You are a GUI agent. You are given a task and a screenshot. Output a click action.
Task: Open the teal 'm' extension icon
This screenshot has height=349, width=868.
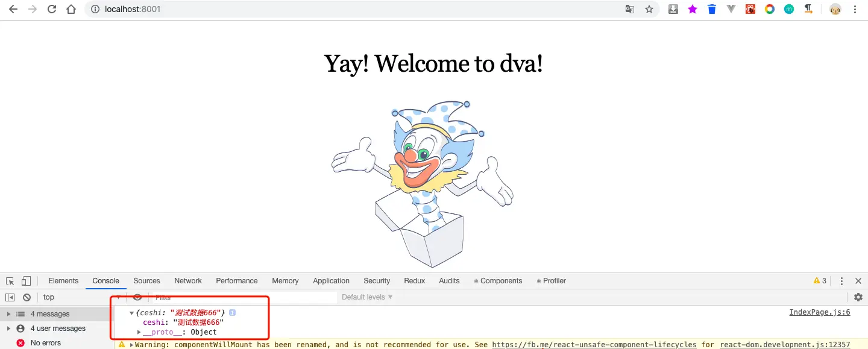click(x=789, y=9)
